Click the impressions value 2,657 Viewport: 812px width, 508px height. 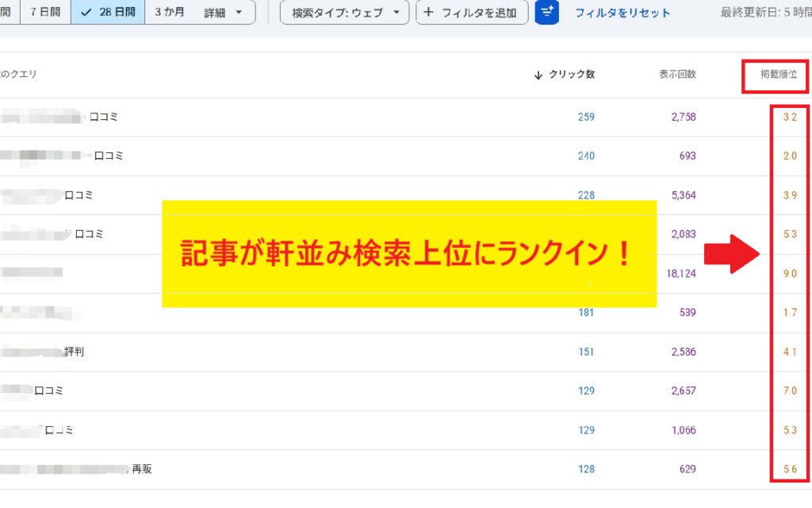click(x=684, y=391)
